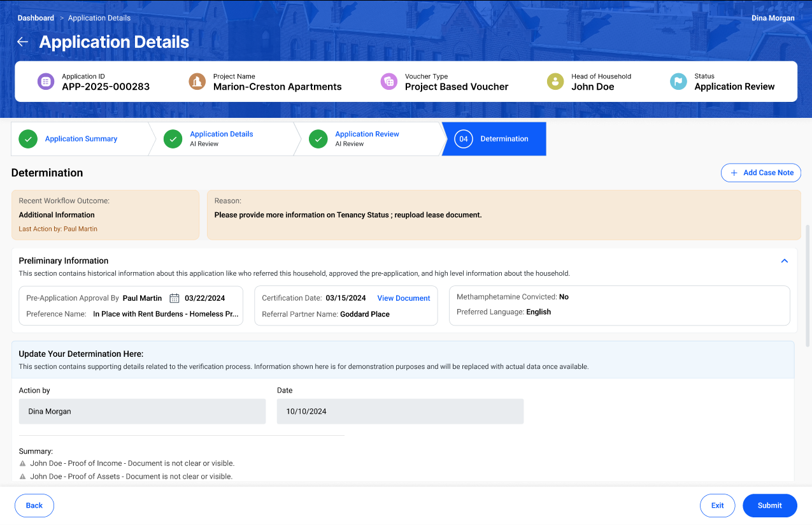Open the Application Details AI Review step

221,138
